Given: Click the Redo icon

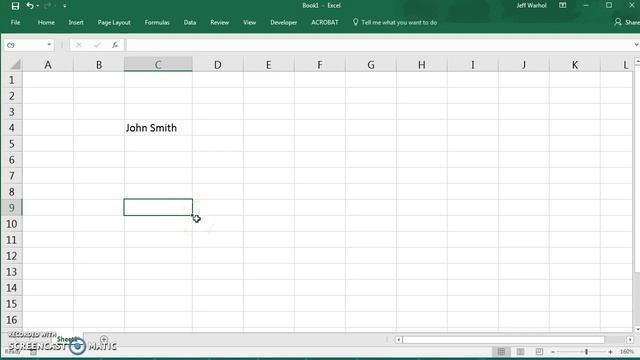Looking at the screenshot, I should pyautogui.click(x=48, y=6).
